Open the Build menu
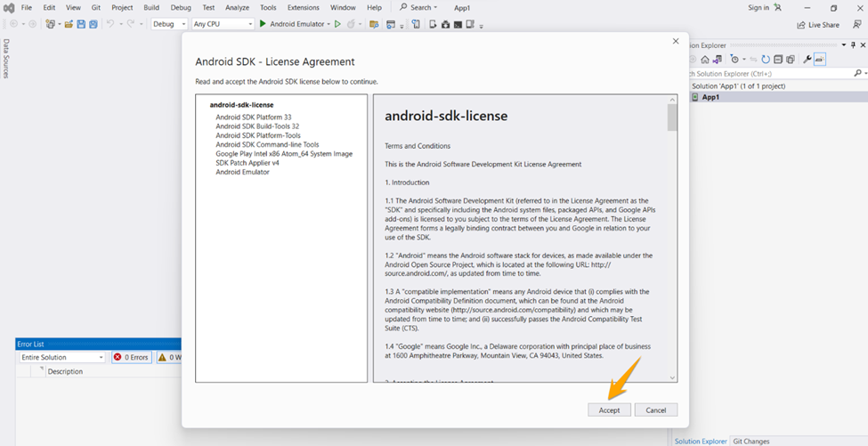The height and width of the screenshot is (446, 868). click(x=151, y=8)
